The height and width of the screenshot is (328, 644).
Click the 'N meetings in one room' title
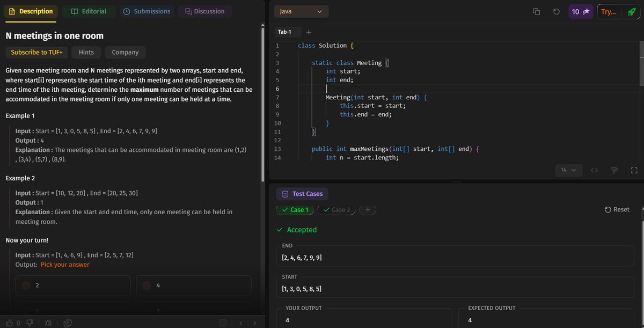point(54,35)
